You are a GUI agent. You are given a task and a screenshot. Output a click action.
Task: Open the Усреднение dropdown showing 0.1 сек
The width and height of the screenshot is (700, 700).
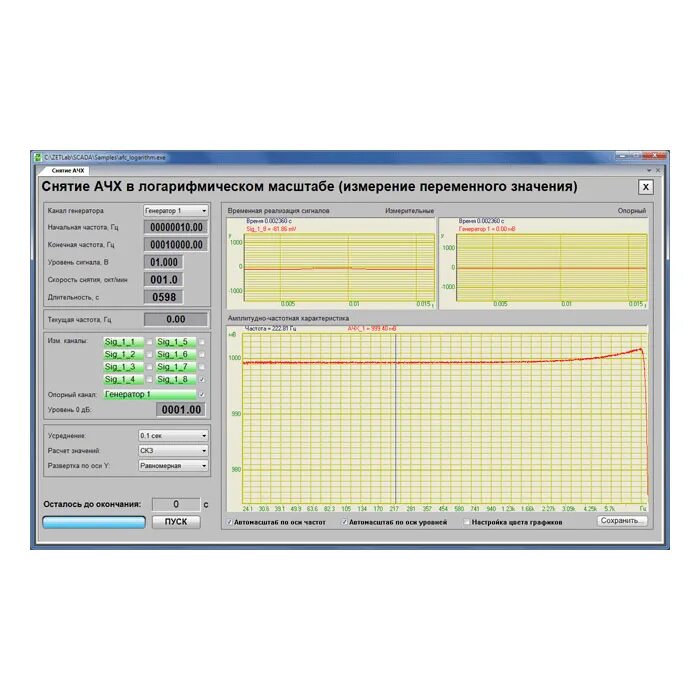[173, 435]
